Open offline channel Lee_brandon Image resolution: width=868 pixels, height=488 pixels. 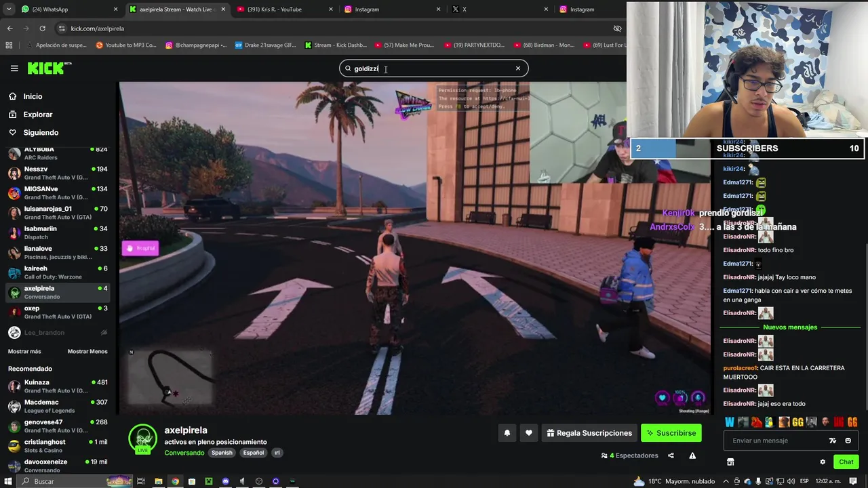coord(58,332)
